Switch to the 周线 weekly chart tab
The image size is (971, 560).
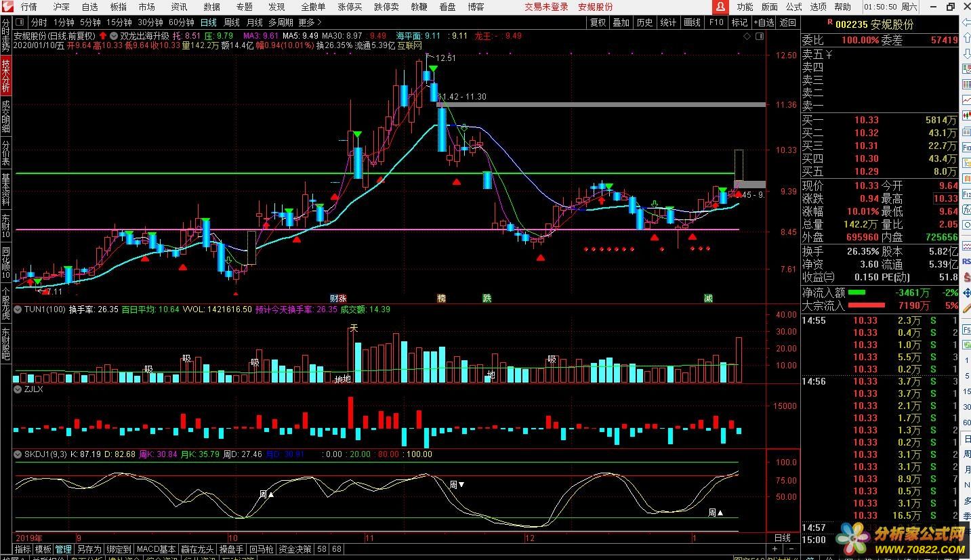(x=231, y=22)
